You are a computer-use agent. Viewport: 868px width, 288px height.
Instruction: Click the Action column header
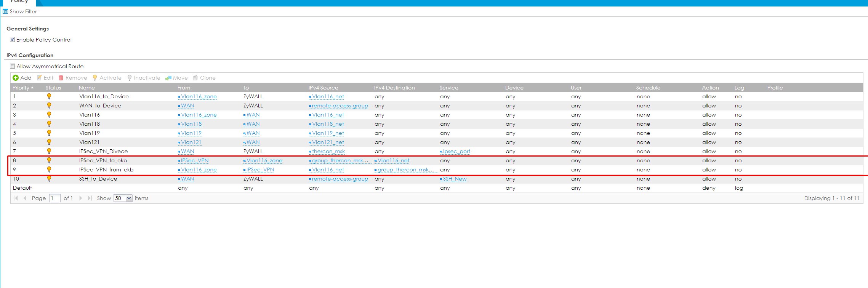pyautogui.click(x=711, y=88)
